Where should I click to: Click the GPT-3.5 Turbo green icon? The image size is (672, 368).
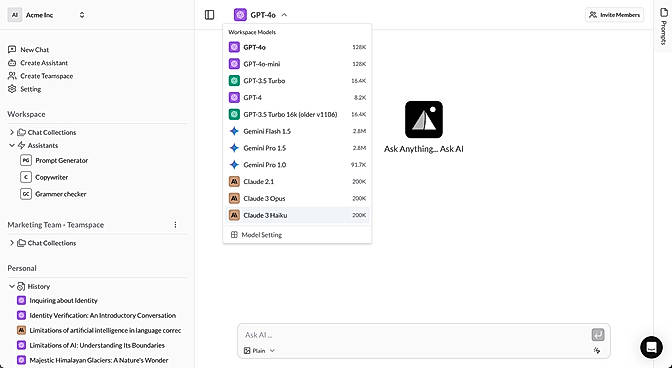234,81
